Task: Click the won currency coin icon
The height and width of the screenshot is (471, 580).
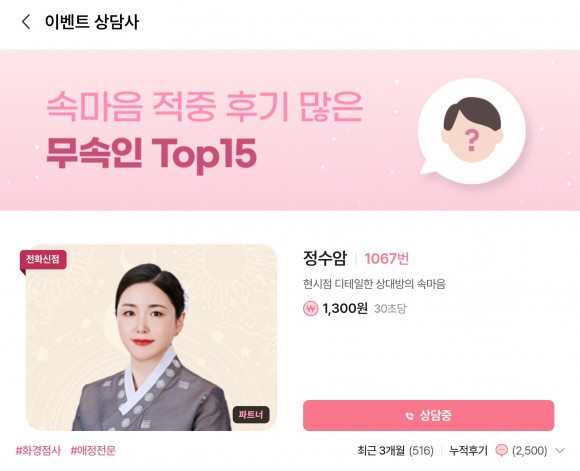Action: [x=310, y=308]
